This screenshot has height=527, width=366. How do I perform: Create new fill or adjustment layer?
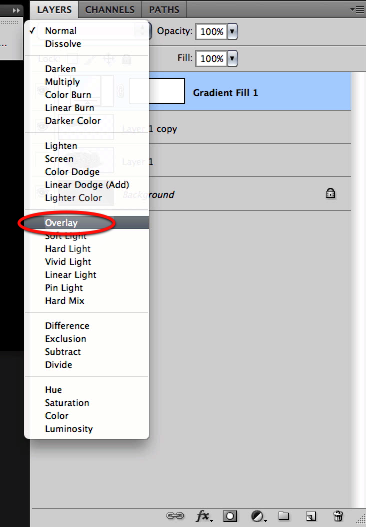coord(258,516)
